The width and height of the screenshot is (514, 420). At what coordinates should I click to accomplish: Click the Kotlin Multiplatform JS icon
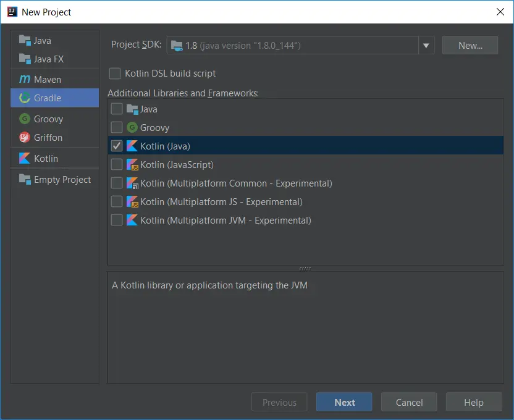coord(132,201)
